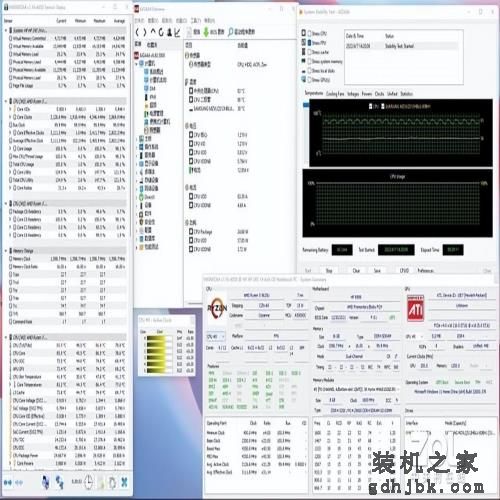This screenshot has width=500, height=500.
Task: Click the greyed collapse arrows icon in HWiNFO
Action: (x=19, y=482)
